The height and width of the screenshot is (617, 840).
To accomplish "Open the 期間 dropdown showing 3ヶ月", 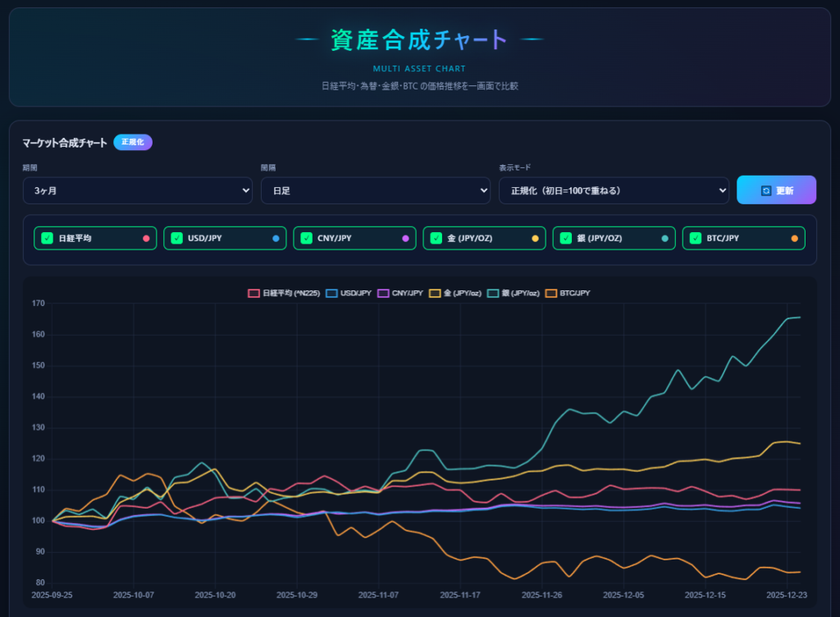I will [137, 190].
